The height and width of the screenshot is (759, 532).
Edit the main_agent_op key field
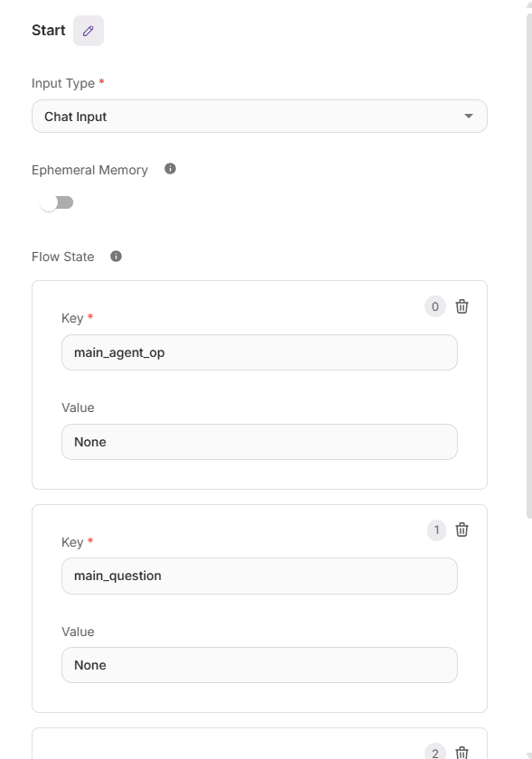(259, 352)
